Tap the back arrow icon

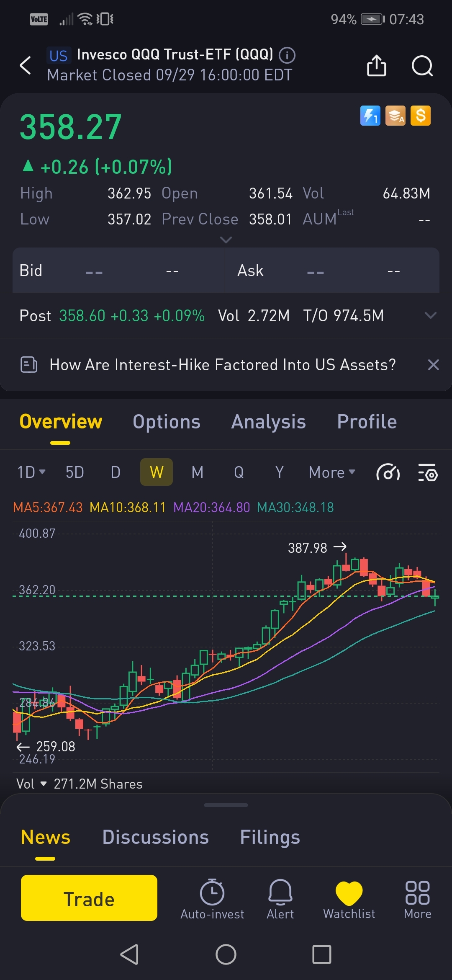point(26,65)
